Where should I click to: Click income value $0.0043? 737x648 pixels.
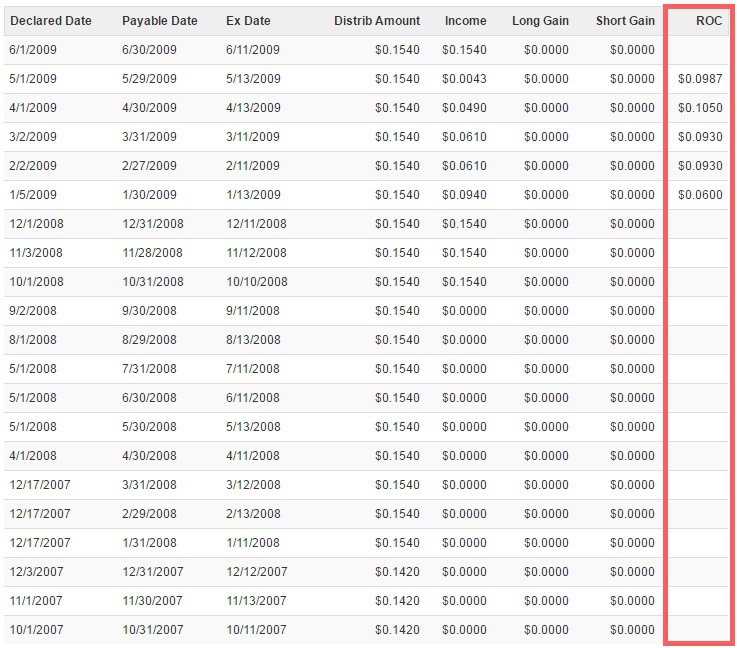point(464,79)
